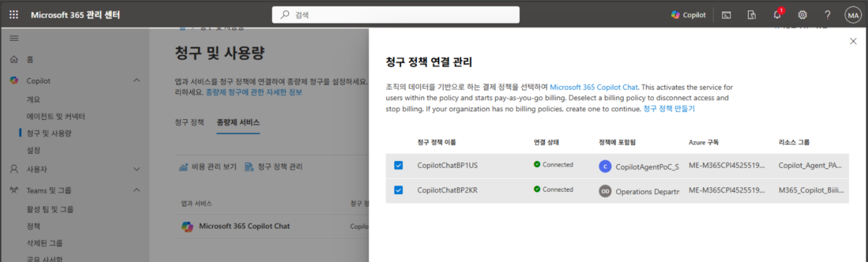This screenshot has height=262, width=868.
Task: Click in the 검색 search box
Action: pyautogui.click(x=395, y=15)
